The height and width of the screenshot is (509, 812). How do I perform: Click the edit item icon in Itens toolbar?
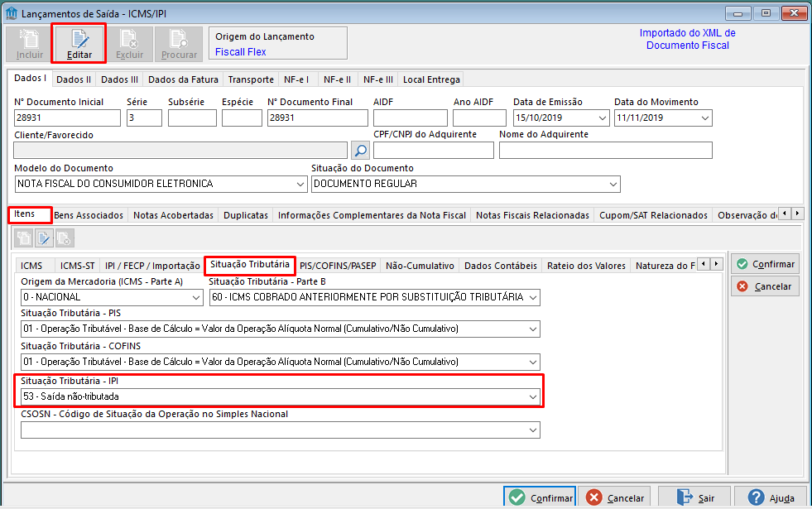pyautogui.click(x=44, y=238)
